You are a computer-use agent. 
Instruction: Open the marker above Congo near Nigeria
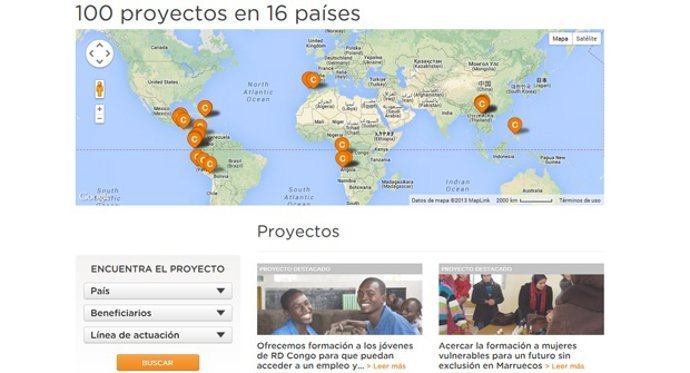(341, 145)
